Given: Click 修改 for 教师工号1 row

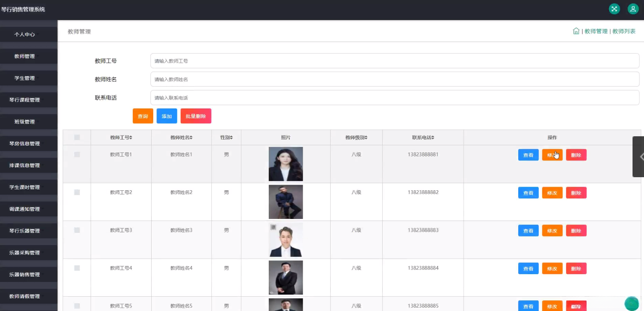Looking at the screenshot, I should (552, 155).
